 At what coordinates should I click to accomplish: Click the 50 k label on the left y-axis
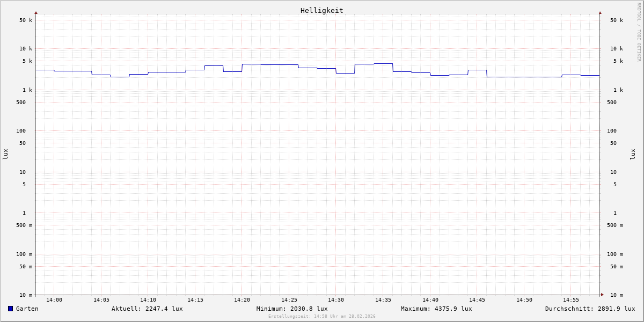[26, 20]
